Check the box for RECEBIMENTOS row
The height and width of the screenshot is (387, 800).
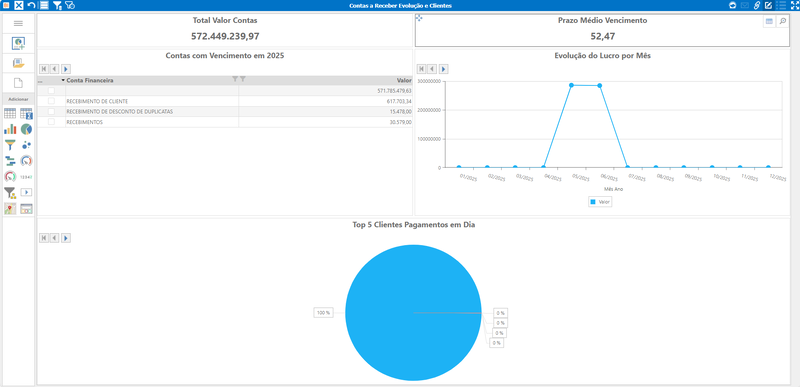pos(51,122)
